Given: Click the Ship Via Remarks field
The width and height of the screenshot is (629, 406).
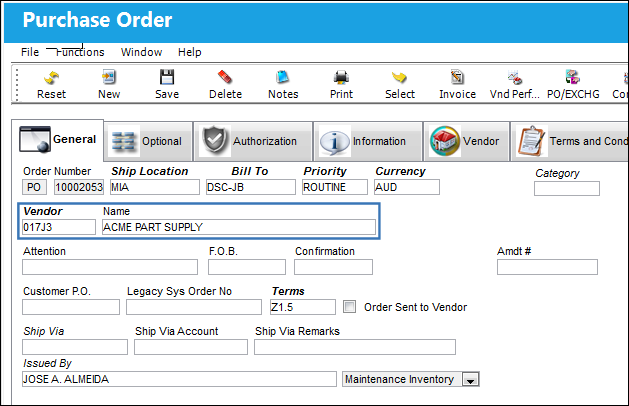Looking at the screenshot, I should (x=355, y=347).
